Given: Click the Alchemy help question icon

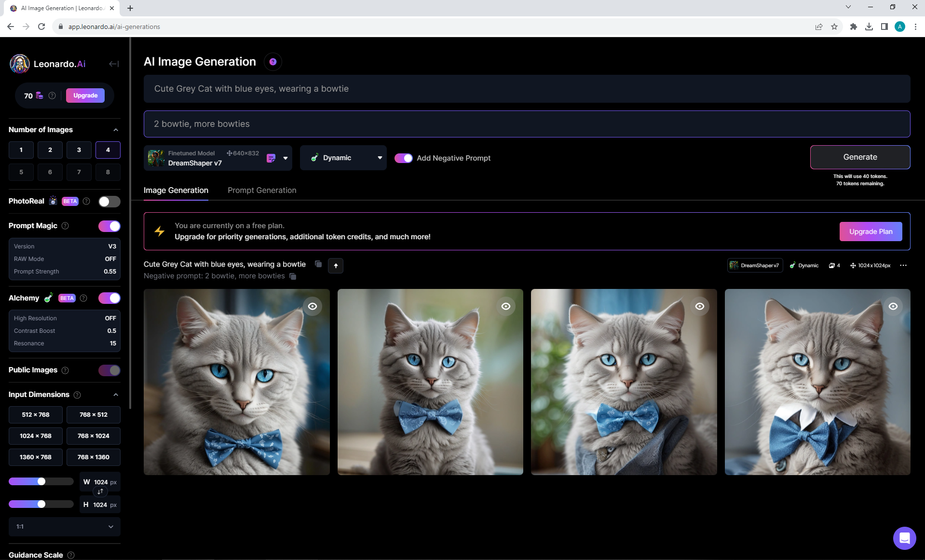Looking at the screenshot, I should coord(83,298).
